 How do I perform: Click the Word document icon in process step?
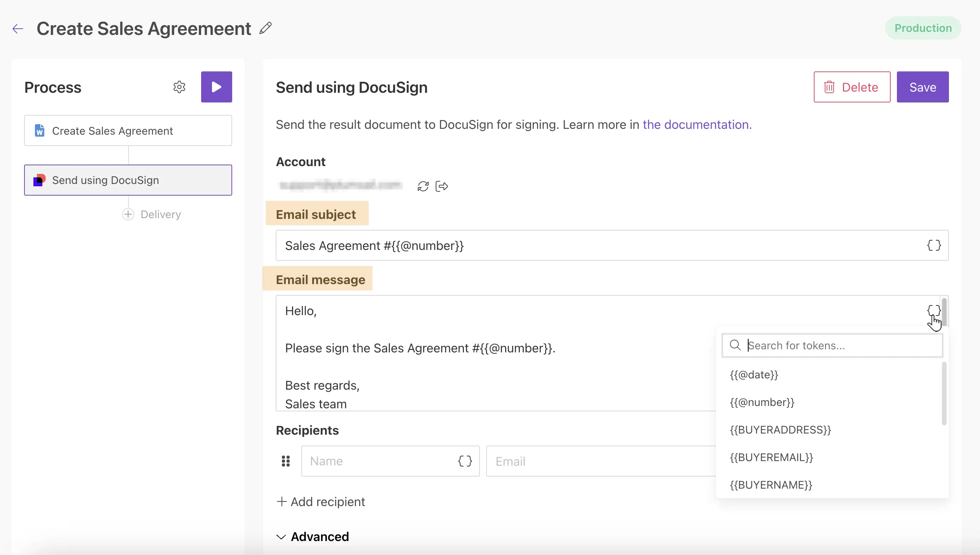(40, 131)
